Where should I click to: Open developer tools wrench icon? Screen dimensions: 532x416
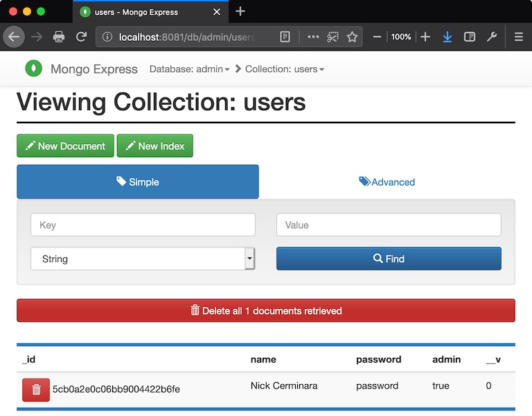pos(492,37)
